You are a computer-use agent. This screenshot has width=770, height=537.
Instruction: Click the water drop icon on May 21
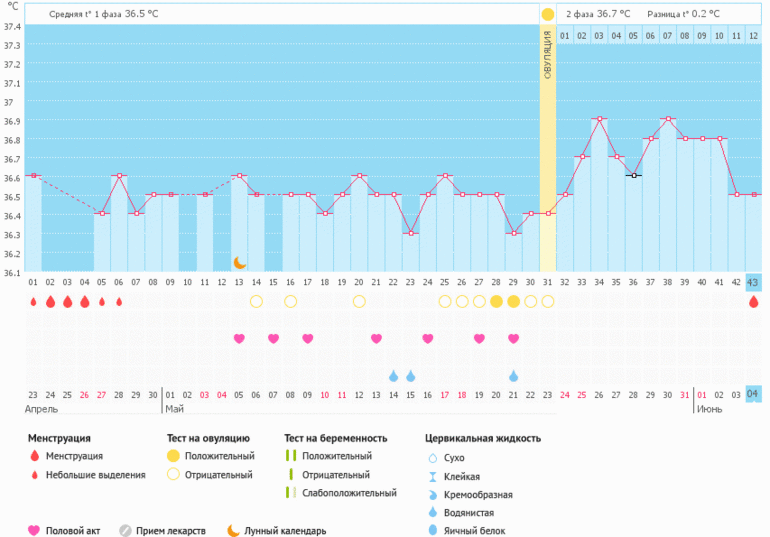tap(513, 376)
